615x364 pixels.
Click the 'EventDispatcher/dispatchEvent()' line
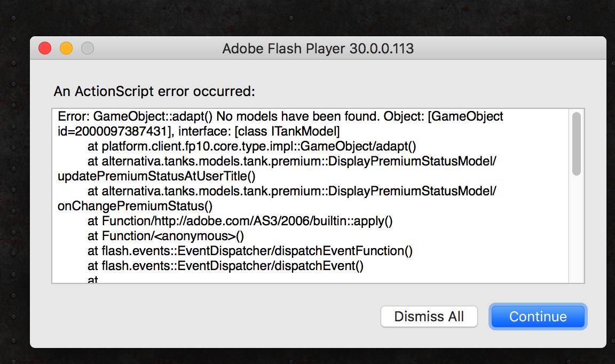pos(225,265)
